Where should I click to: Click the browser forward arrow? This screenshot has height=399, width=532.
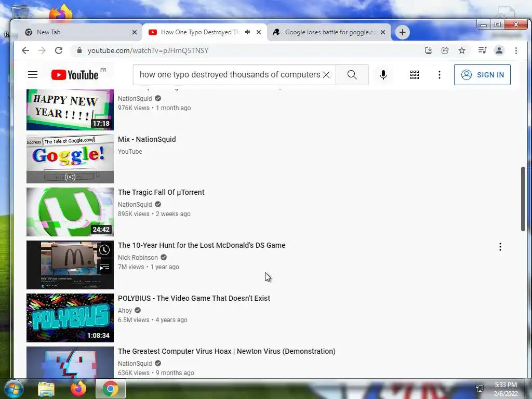coord(42,50)
